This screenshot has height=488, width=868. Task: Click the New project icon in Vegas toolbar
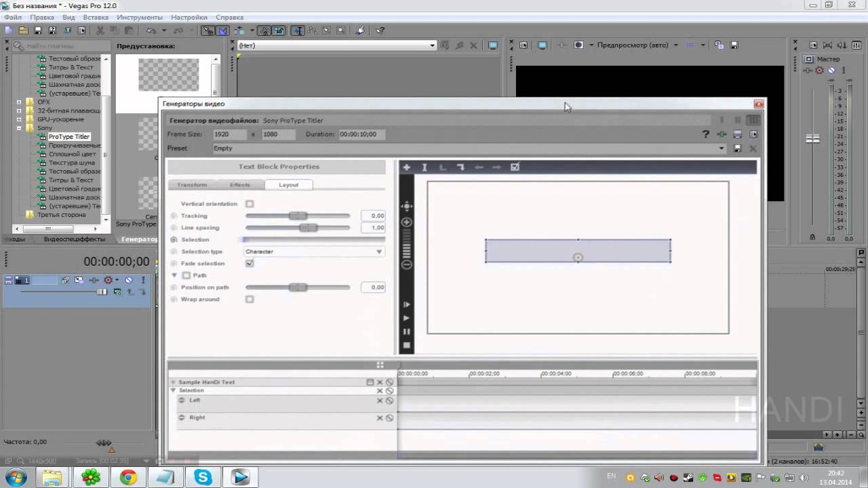coord(9,30)
